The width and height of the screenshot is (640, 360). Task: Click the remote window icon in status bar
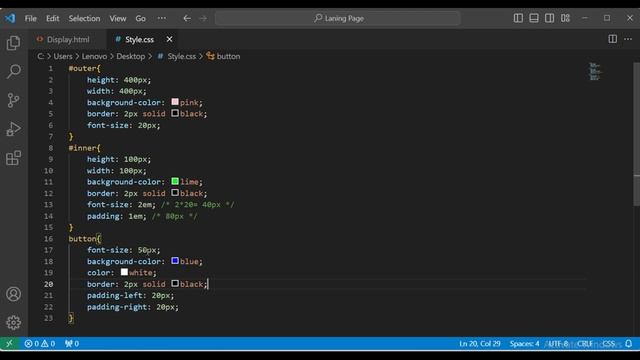tap(9, 344)
